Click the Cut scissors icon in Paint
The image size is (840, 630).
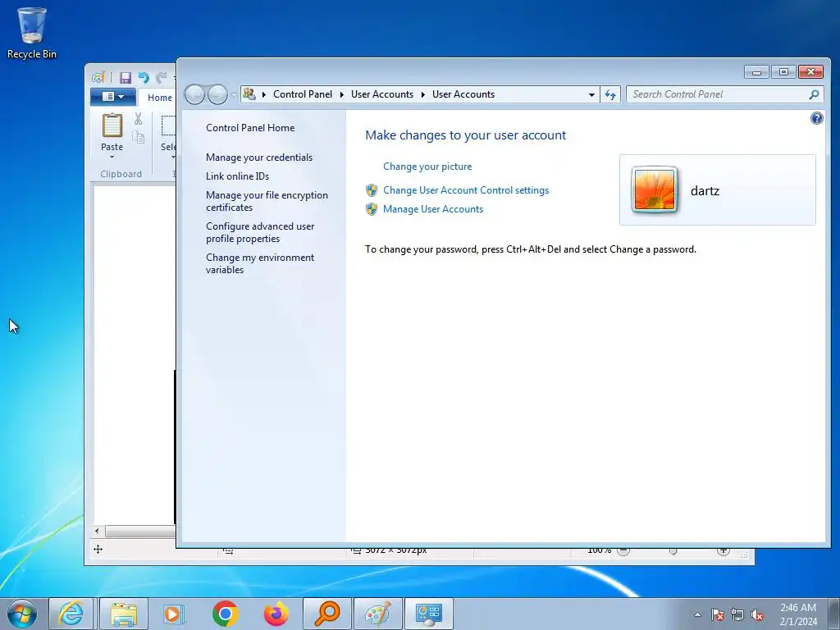click(x=138, y=119)
